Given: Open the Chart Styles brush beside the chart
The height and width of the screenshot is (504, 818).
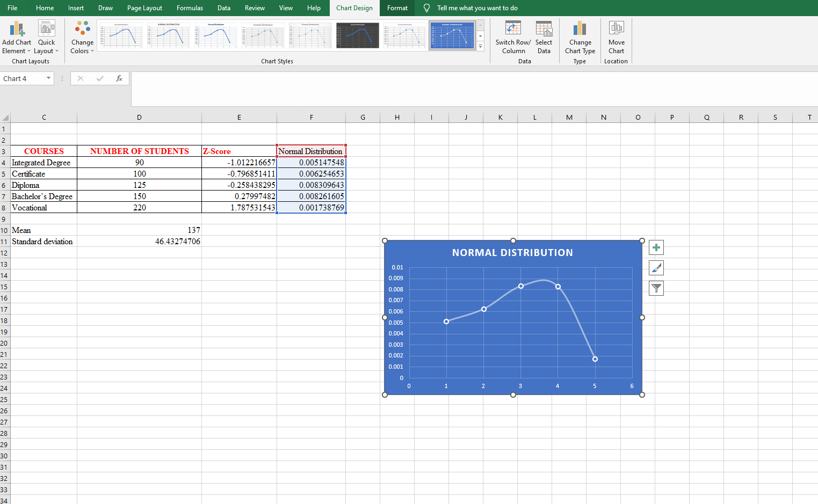Looking at the screenshot, I should (656, 268).
